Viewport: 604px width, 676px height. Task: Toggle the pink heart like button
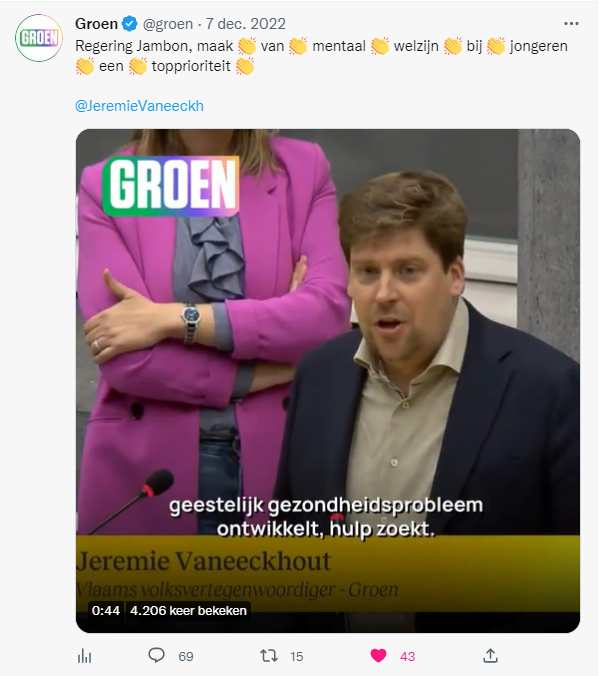tap(379, 656)
